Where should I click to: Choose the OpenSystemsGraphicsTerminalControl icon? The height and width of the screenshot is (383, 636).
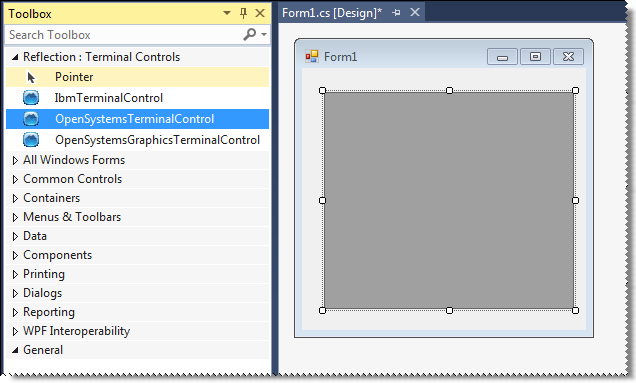coord(31,140)
